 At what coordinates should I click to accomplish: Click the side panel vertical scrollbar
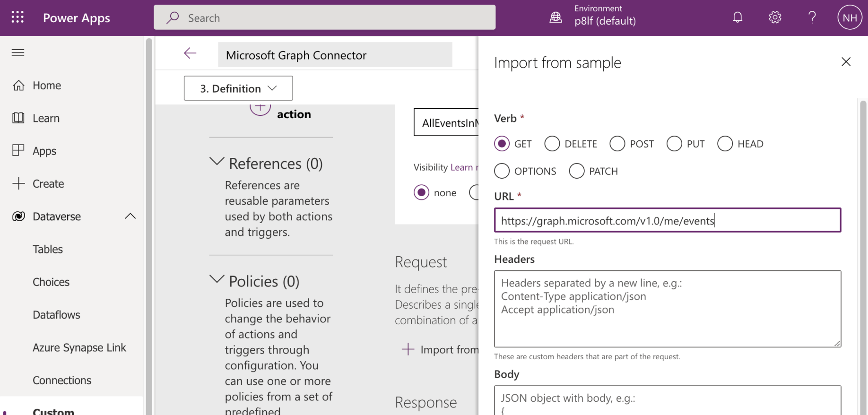(863, 236)
